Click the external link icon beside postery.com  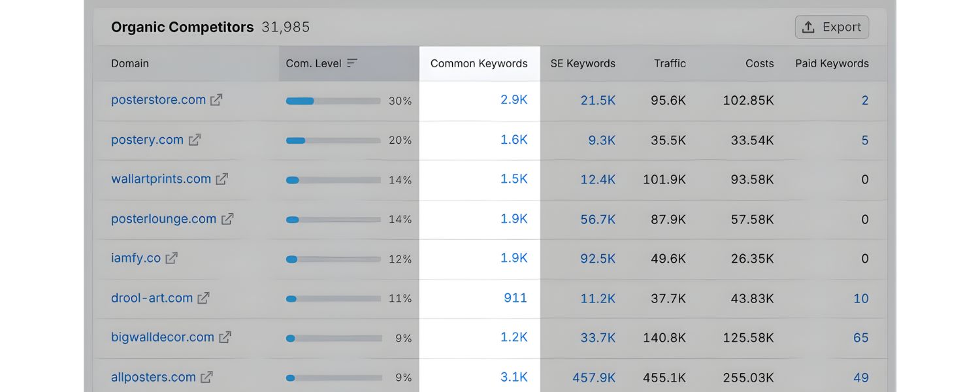coord(195,140)
